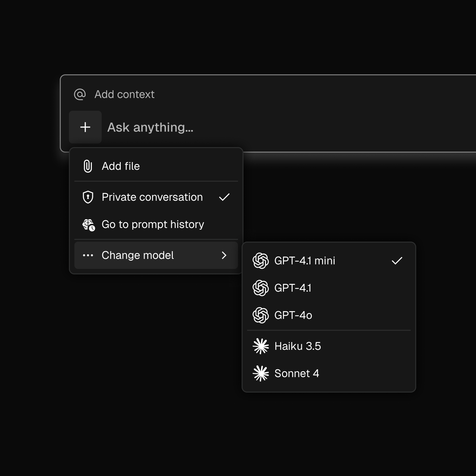476x476 pixels.
Task: Open the Change model submenu
Action: pyautogui.click(x=156, y=255)
